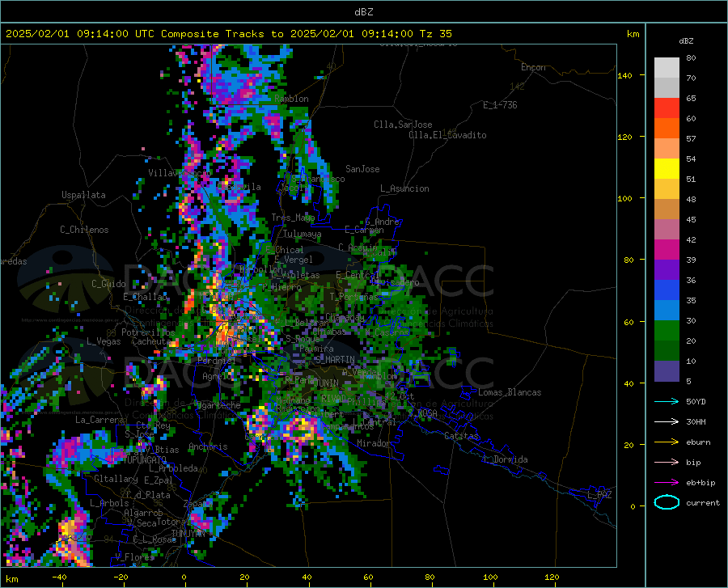The width and height of the screenshot is (728, 588).
Task: Click the 'Clla.El_Cavadito' place label
Action: tap(447, 135)
